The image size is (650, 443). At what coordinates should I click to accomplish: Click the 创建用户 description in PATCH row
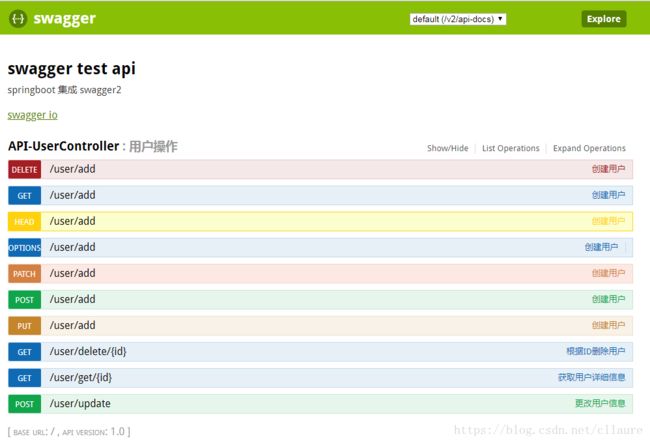[x=608, y=273]
